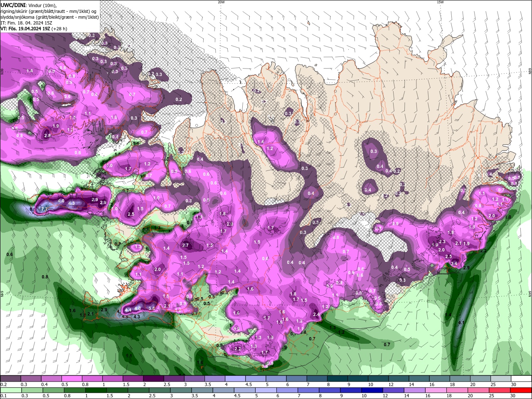Click the '3.6' value in southwest peninsula
This screenshot has height=399, width=532.
tap(152, 308)
